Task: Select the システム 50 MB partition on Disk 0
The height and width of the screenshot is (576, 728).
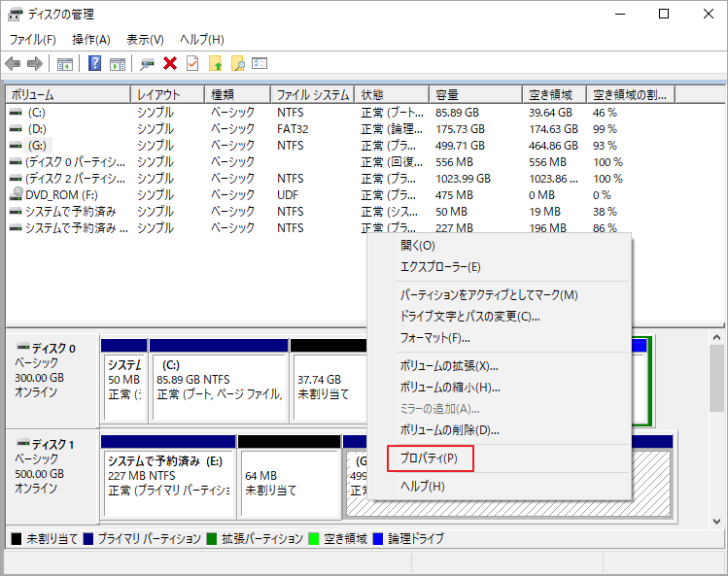Action: (124, 381)
